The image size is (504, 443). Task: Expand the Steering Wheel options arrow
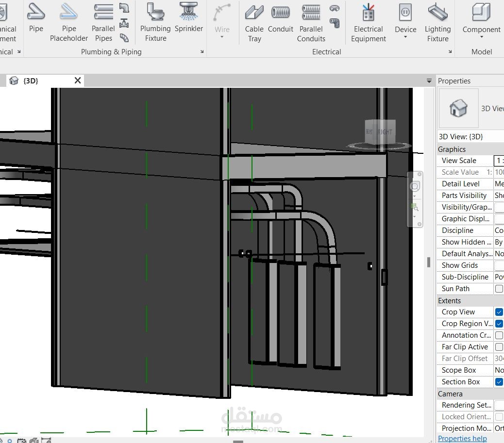[414, 196]
